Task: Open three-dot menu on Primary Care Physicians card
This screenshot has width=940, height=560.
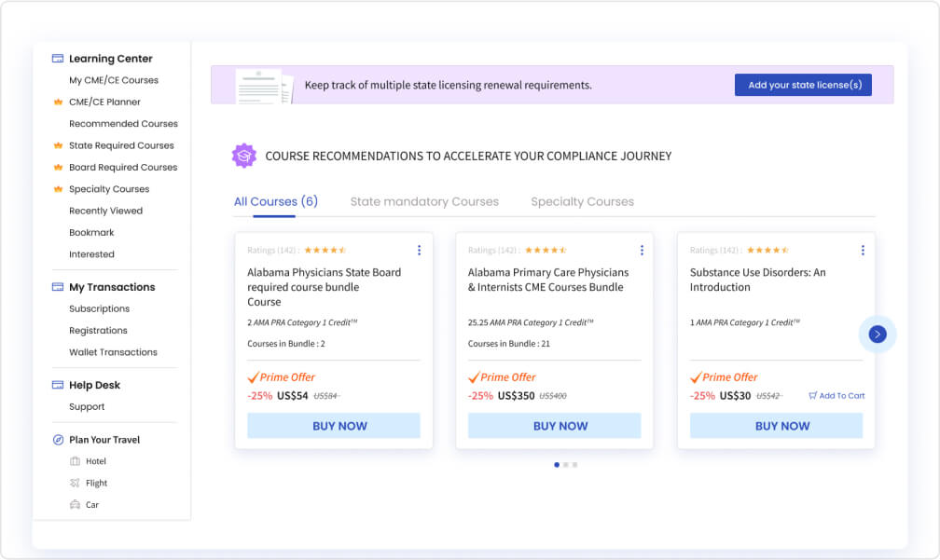Action: 642,251
